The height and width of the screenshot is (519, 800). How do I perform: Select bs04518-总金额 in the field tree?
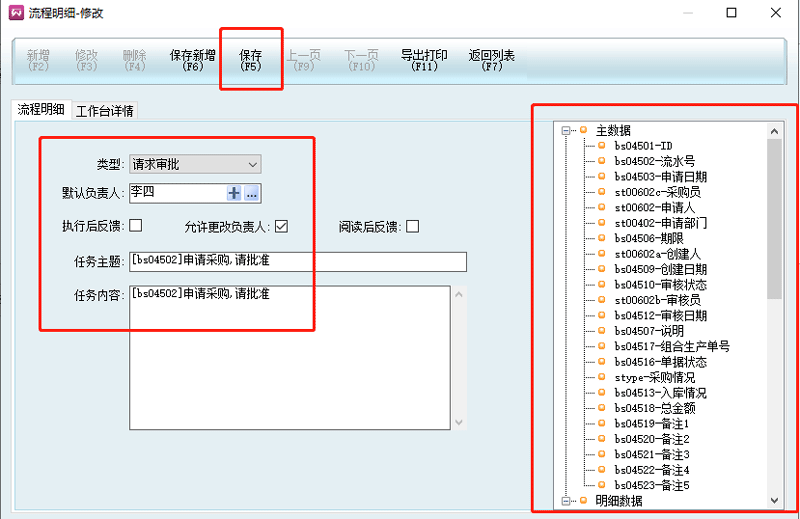point(653,408)
